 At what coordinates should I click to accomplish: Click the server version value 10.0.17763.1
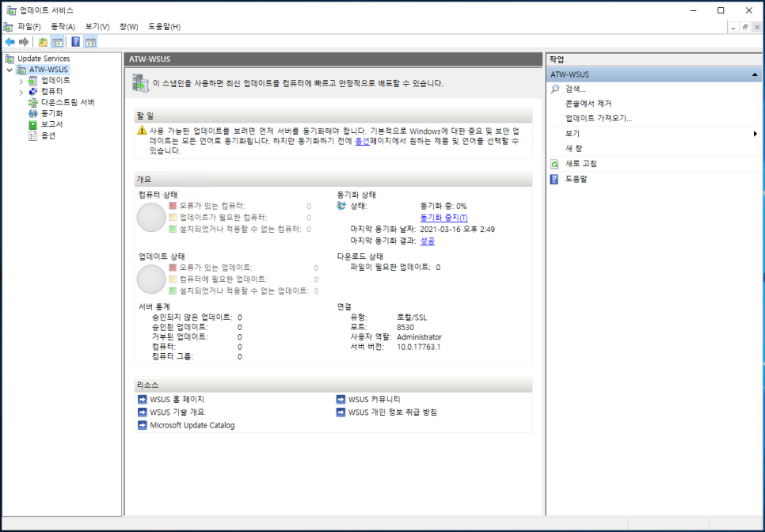click(x=419, y=348)
